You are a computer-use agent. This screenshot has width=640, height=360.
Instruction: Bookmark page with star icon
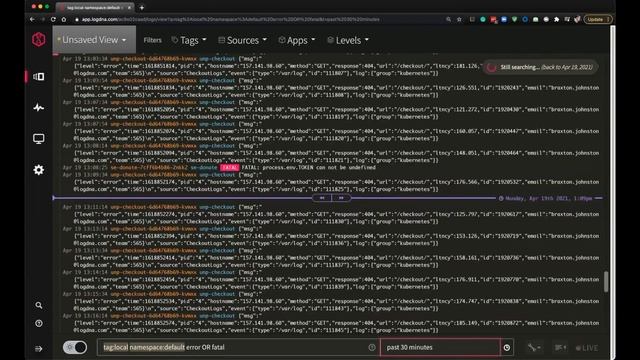(x=459, y=19)
